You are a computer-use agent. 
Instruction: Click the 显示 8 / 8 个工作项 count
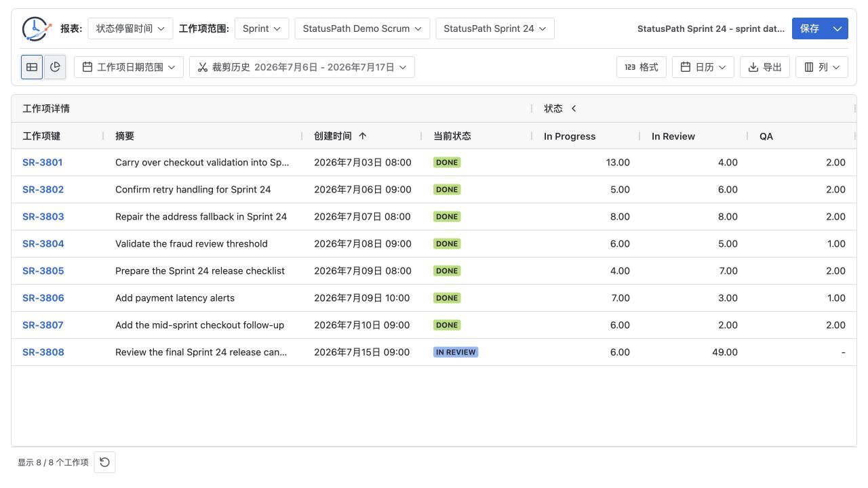(53, 462)
